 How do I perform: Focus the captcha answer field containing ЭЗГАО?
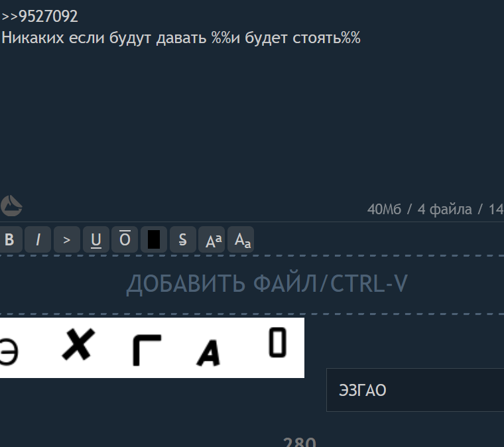click(415, 390)
